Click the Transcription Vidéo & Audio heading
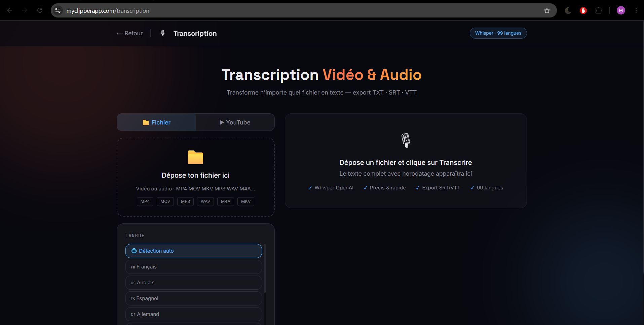 321,75
